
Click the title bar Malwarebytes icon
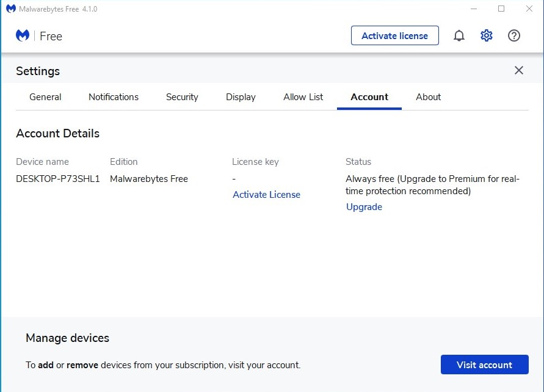click(x=11, y=9)
